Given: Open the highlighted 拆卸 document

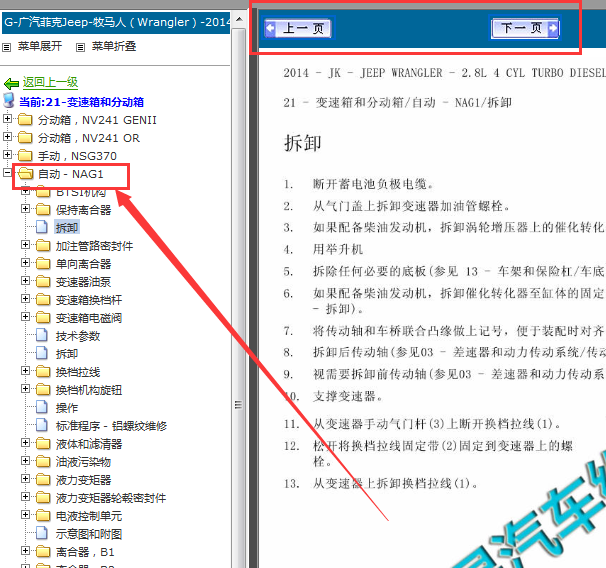Looking at the screenshot, I should pyautogui.click(x=67, y=228).
